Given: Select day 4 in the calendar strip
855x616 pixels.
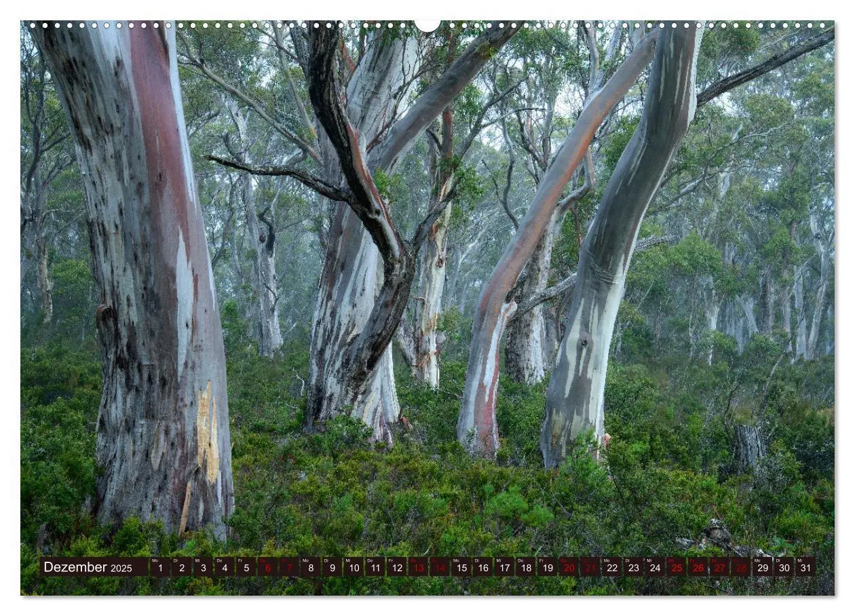Looking at the screenshot, I should (225, 567).
